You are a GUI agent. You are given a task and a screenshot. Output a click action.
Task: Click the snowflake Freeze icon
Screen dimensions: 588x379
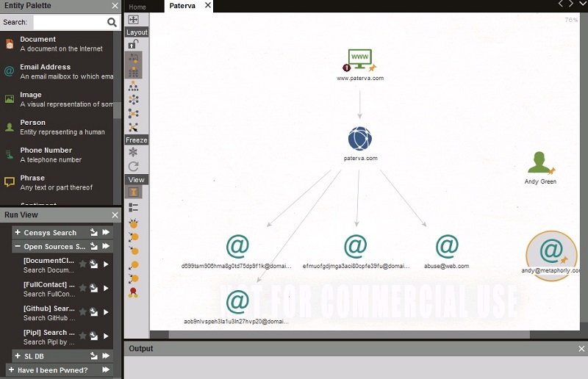(x=133, y=152)
